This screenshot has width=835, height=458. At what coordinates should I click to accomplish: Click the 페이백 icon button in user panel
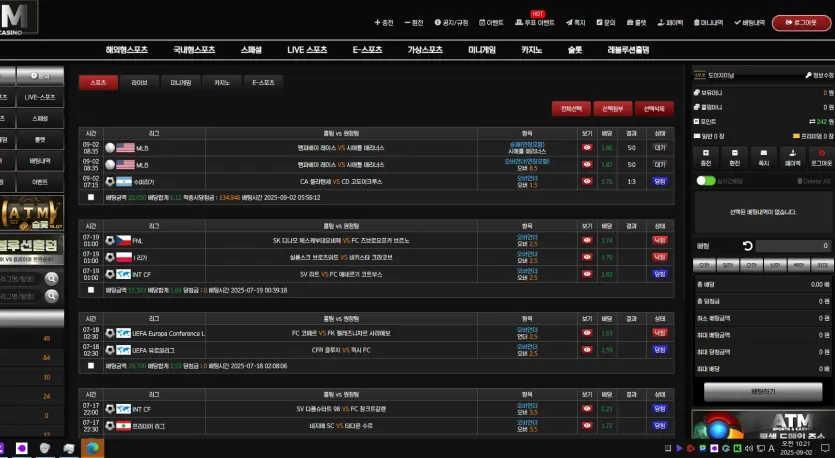pyautogui.click(x=792, y=158)
